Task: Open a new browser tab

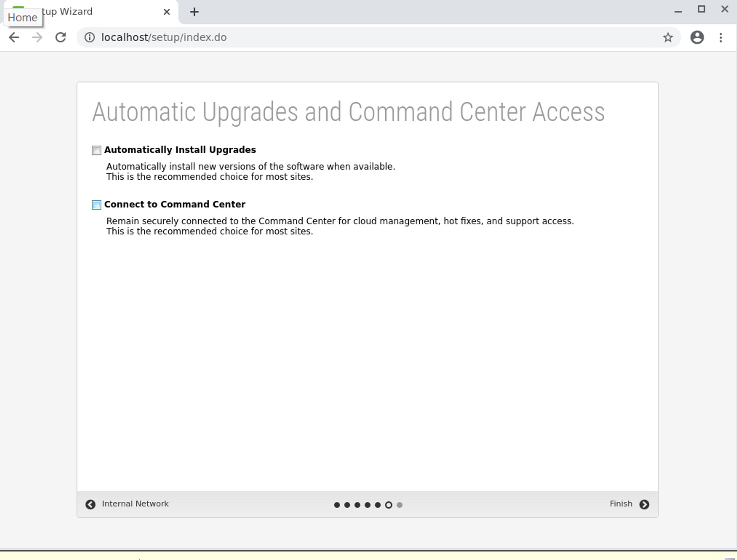Action: click(x=194, y=12)
